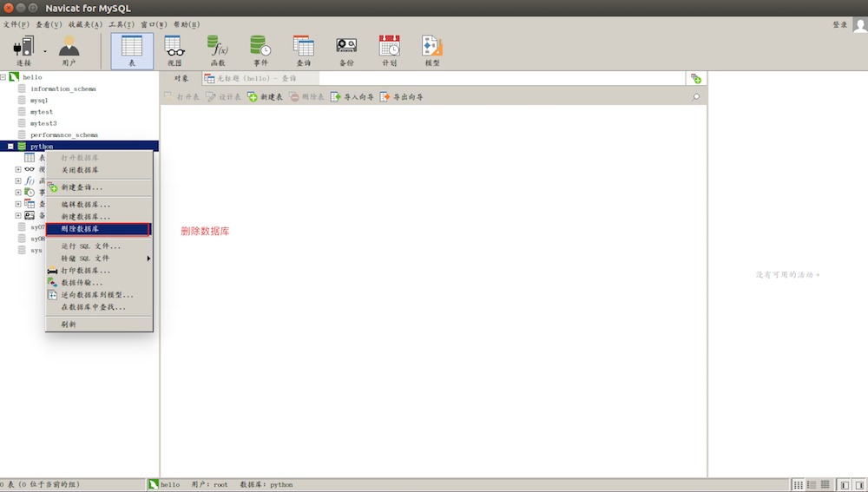Open the 查询 (Query) toolbar icon
The width and height of the screenshot is (868, 492).
pos(303,50)
